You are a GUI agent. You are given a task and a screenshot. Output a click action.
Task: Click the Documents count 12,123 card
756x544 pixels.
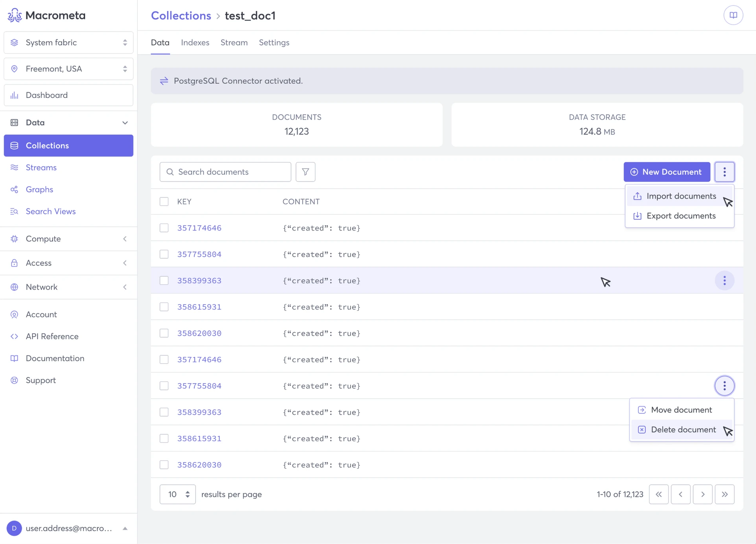tap(297, 125)
